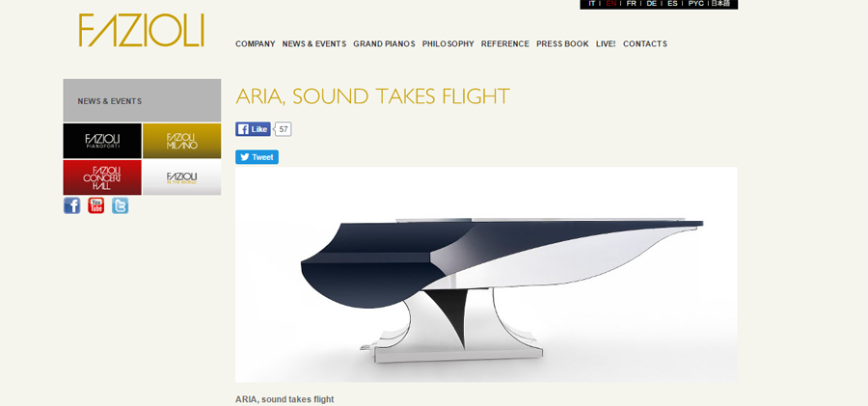
Task: Go home via the FAZIOLI logo
Action: 141,31
